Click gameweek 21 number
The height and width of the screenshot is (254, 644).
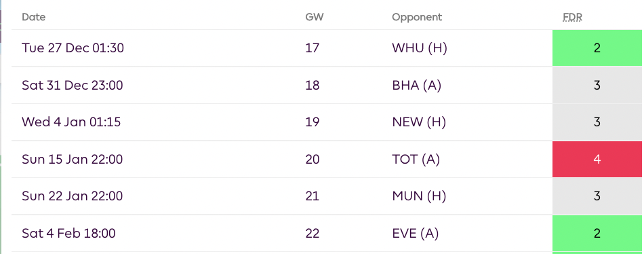point(312,196)
